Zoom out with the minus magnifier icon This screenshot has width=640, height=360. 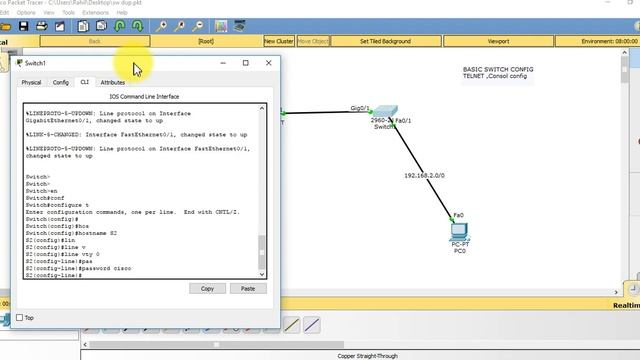[198, 27]
